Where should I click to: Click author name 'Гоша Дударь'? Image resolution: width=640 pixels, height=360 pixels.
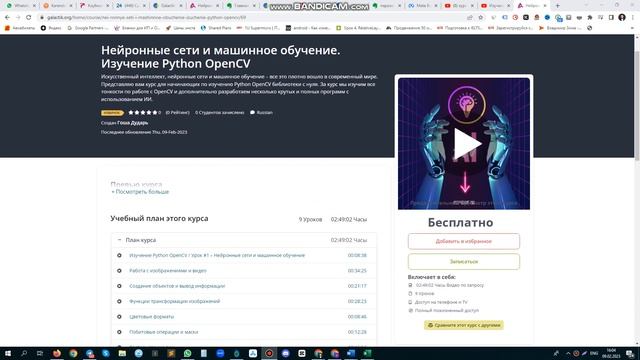[x=133, y=123]
